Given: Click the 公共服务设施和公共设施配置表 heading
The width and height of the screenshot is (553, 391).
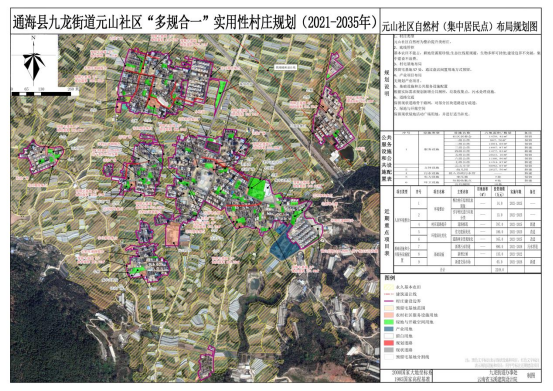Looking at the screenshot, I should click(x=387, y=158).
